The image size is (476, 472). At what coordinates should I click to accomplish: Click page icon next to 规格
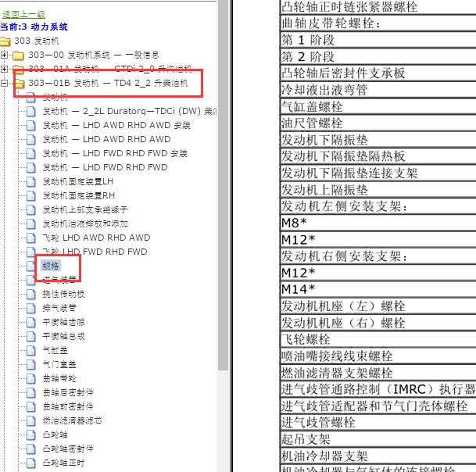point(31,266)
